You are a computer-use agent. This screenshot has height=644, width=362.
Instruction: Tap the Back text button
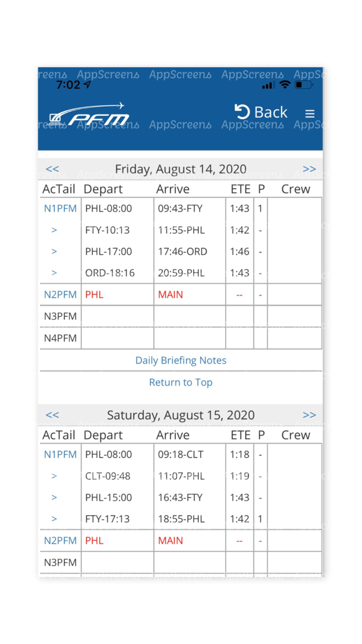click(271, 112)
